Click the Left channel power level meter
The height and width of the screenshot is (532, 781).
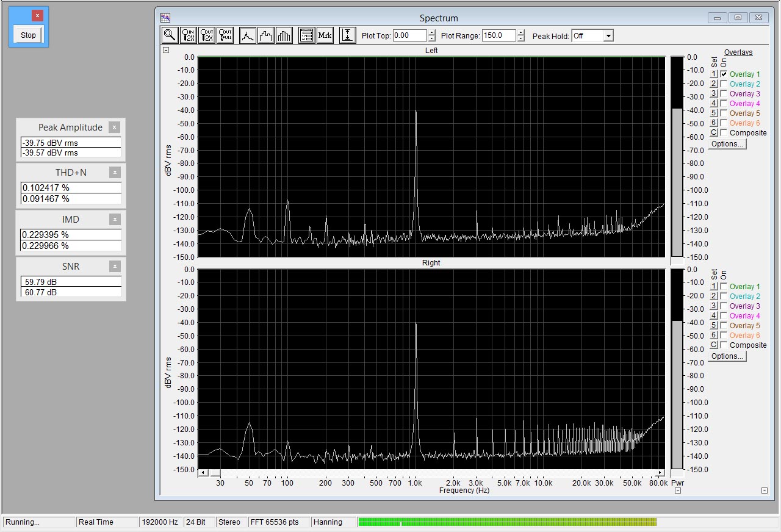[677, 157]
